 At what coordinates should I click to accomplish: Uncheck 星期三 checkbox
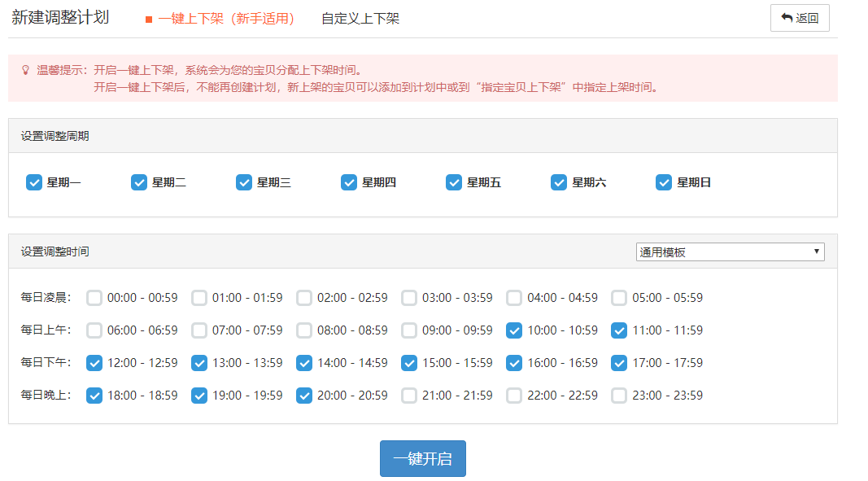[244, 182]
